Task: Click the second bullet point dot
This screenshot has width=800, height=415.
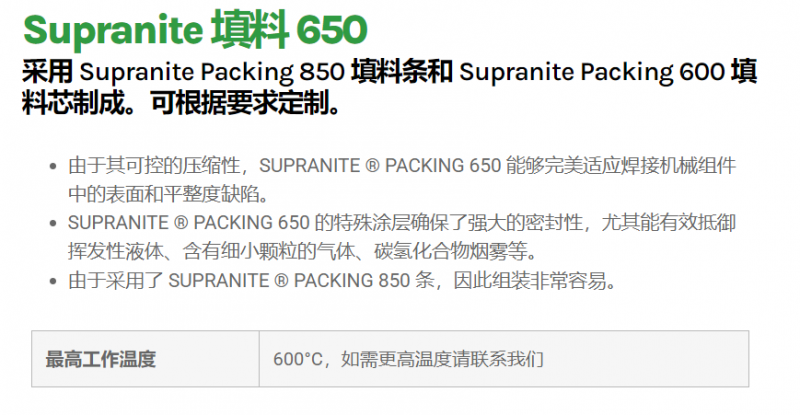Action: (x=52, y=222)
